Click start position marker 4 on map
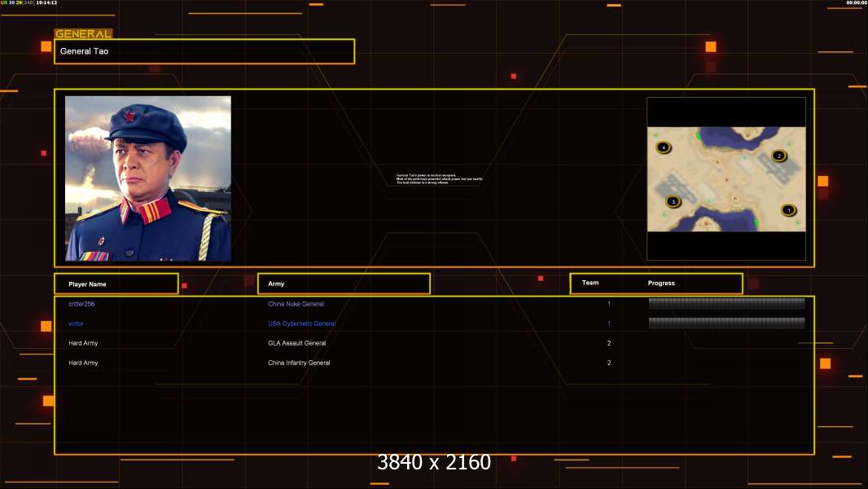Screen dimensions: 868x489 click(x=663, y=148)
